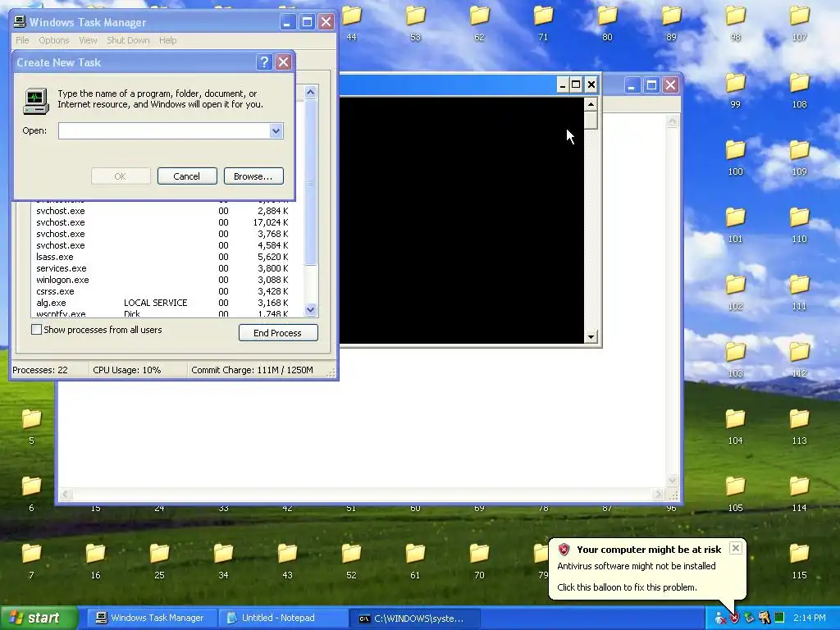Open the Help menu in Task Manager
This screenshot has height=630, width=840.
tap(167, 40)
